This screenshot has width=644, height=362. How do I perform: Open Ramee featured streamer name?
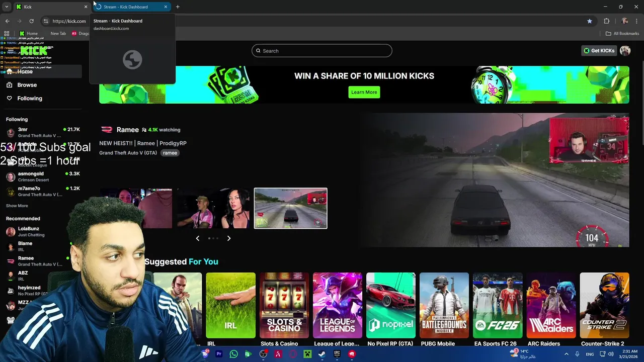pyautogui.click(x=127, y=130)
